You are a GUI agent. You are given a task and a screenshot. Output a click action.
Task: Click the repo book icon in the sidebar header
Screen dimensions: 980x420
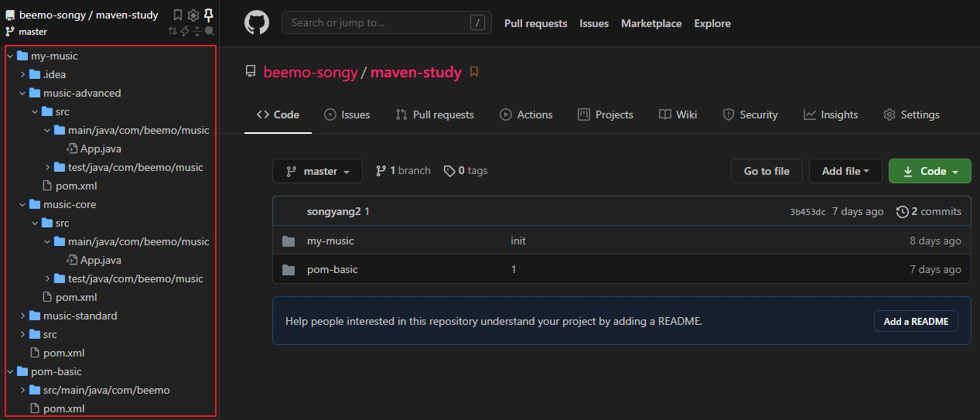point(10,15)
